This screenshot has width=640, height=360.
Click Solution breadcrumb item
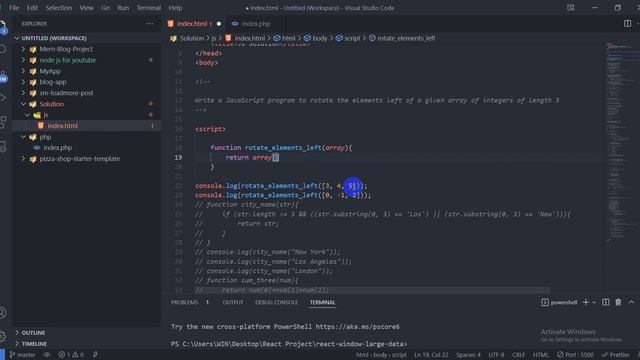pyautogui.click(x=191, y=38)
